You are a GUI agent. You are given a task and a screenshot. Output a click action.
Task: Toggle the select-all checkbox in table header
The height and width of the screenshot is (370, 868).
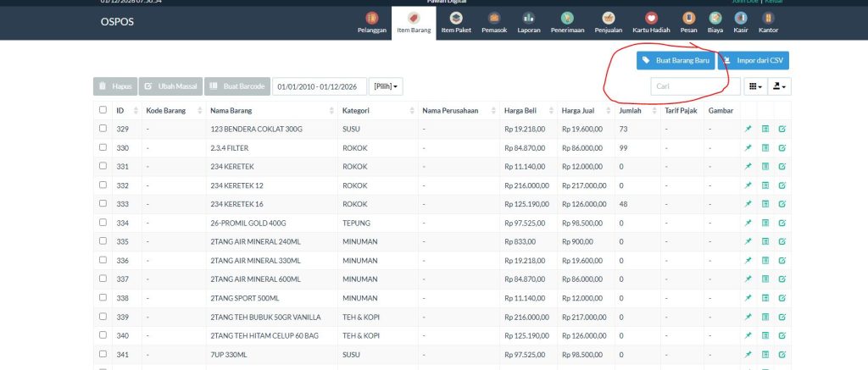[103, 110]
